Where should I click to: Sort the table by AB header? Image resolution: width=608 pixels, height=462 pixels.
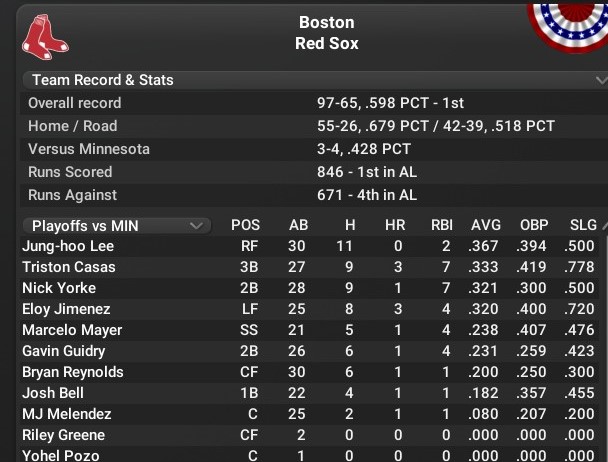(x=298, y=226)
